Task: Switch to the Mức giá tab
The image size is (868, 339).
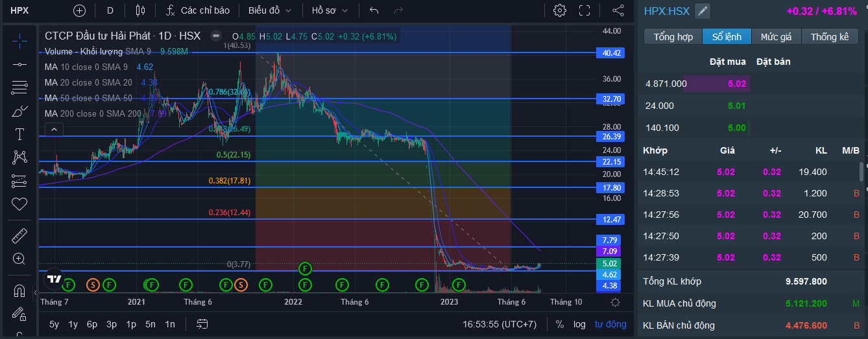Action: click(777, 36)
